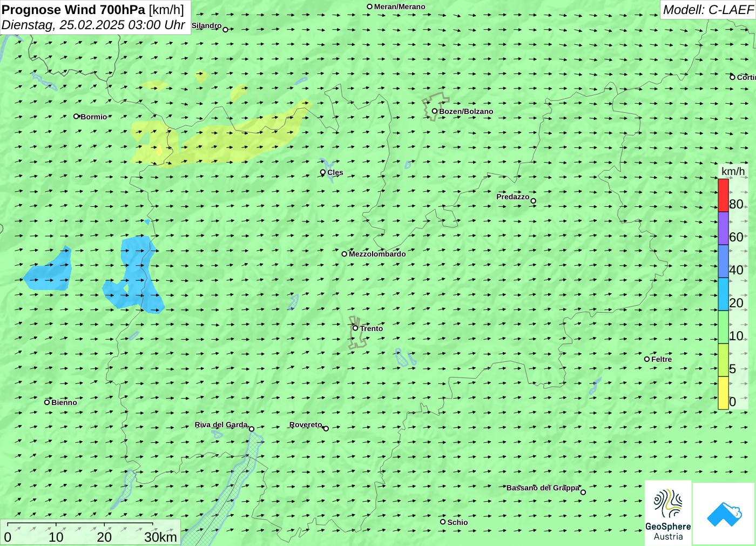Click the 'Cles' label text
The image size is (756, 546).
pos(335,172)
